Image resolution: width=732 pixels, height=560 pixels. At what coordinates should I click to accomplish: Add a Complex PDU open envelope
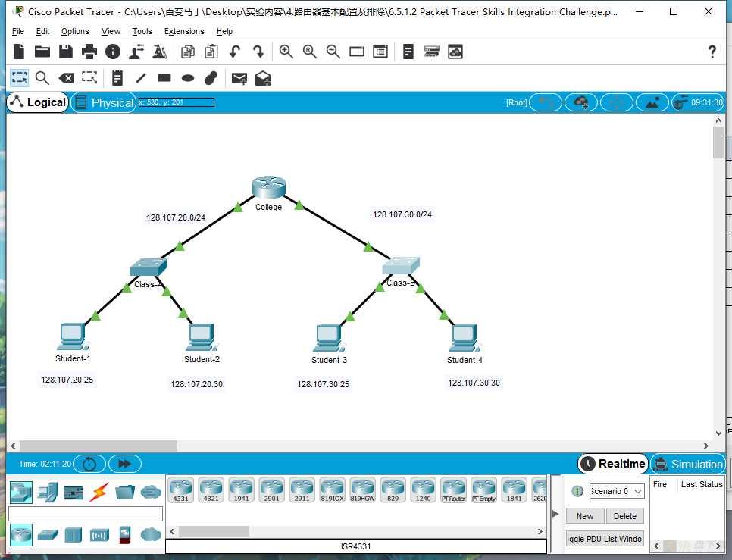[x=263, y=78]
